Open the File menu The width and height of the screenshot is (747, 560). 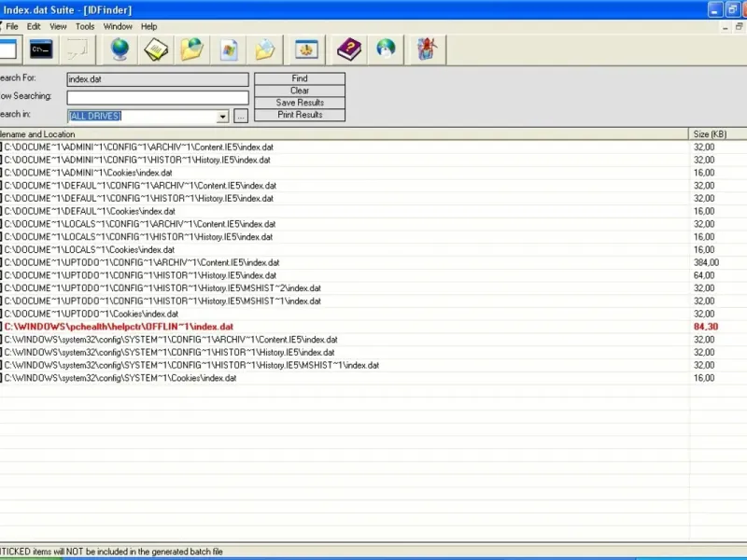tap(12, 27)
